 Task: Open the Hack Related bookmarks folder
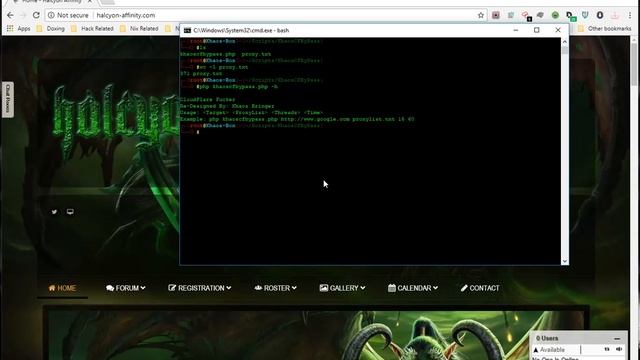point(92,29)
